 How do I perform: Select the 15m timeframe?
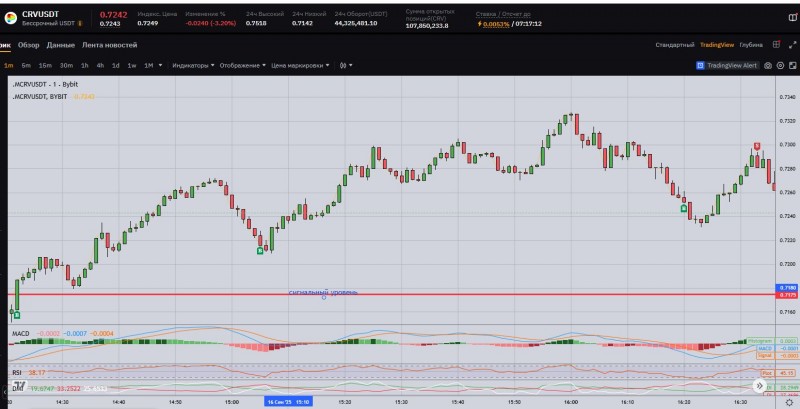(x=45, y=66)
